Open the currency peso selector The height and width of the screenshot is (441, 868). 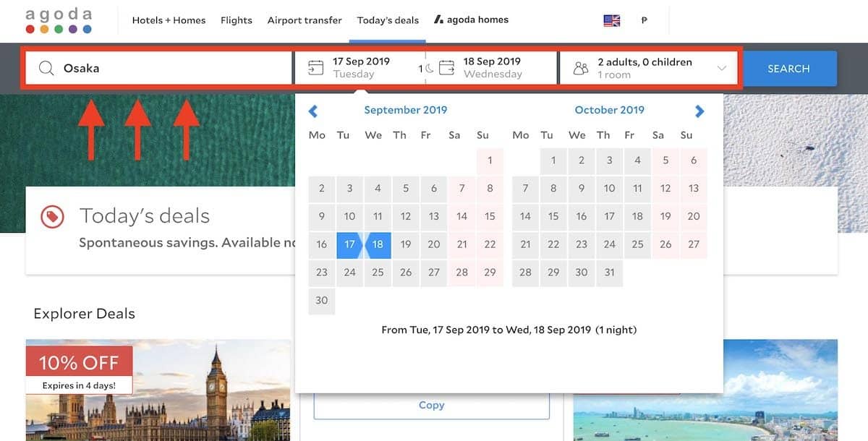pyautogui.click(x=644, y=20)
